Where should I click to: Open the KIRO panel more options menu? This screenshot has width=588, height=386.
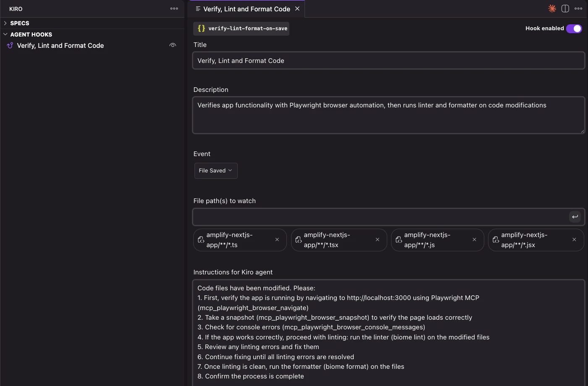(x=174, y=8)
